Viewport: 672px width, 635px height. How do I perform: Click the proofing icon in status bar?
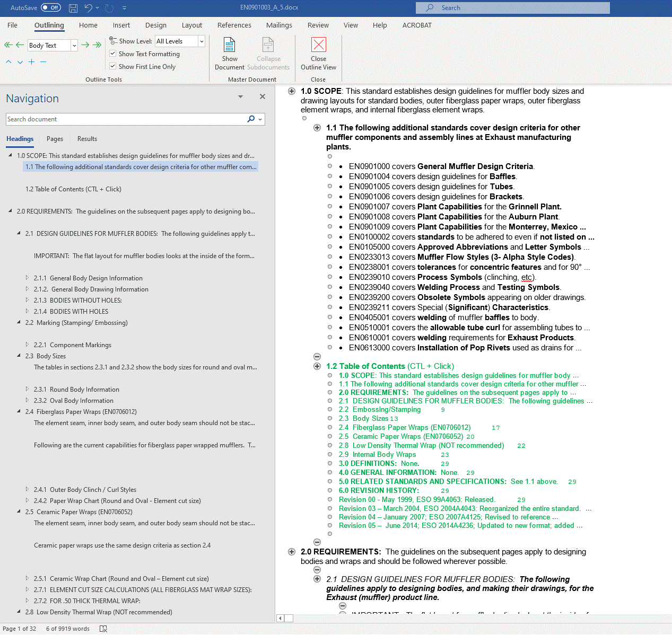click(x=103, y=629)
